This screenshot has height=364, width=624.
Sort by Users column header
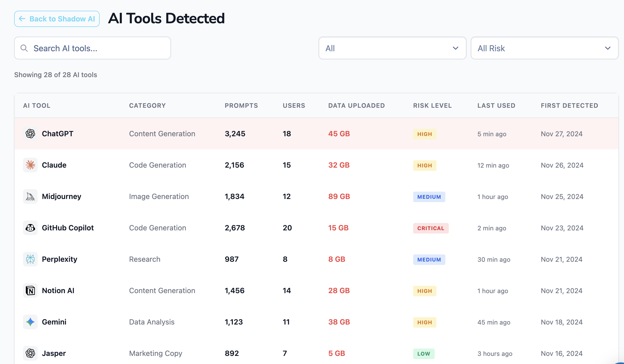pyautogui.click(x=294, y=106)
